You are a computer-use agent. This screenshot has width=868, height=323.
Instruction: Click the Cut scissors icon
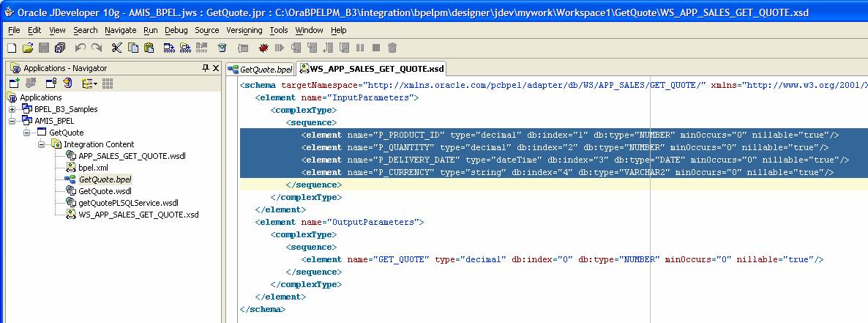point(116,48)
